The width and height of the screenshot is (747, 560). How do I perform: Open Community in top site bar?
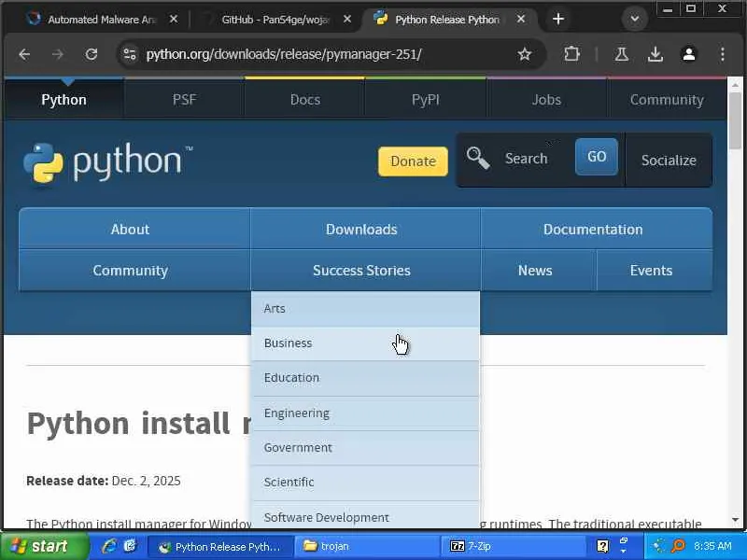point(667,100)
